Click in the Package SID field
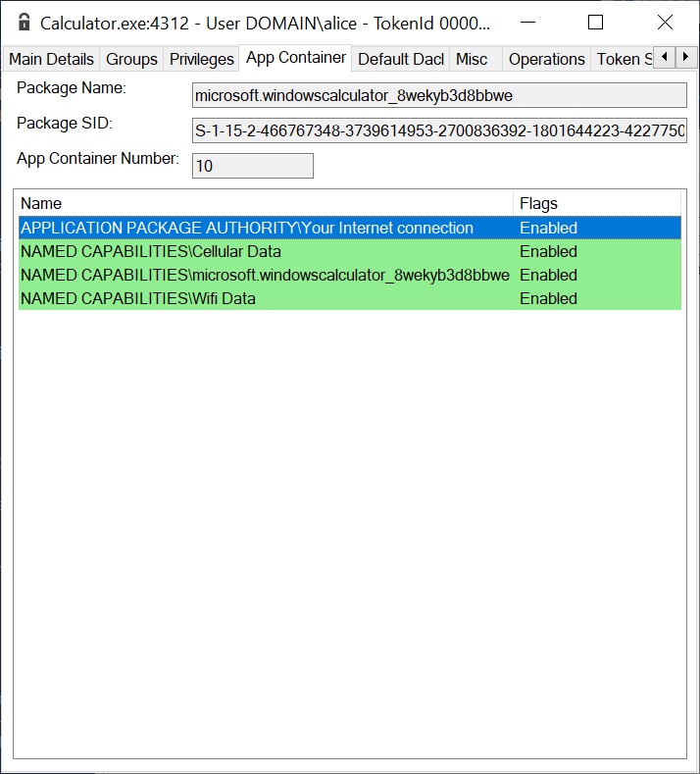The width and height of the screenshot is (700, 774). coord(439,130)
